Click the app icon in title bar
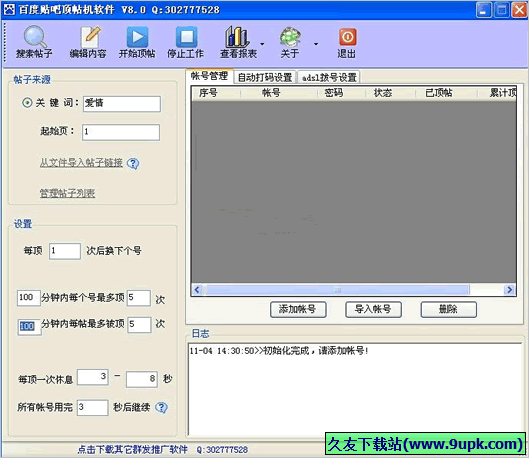Screen dimensions: 529x458 coord(9,9)
